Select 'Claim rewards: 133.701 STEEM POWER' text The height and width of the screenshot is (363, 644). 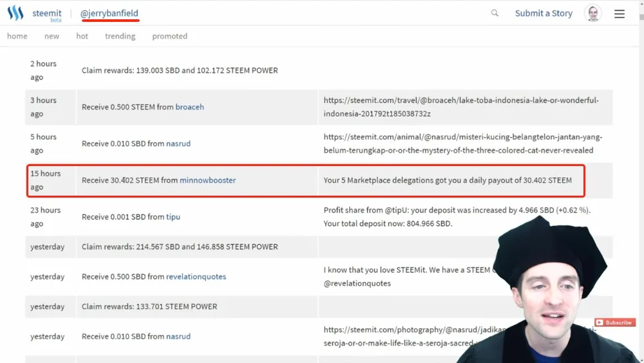149,306
